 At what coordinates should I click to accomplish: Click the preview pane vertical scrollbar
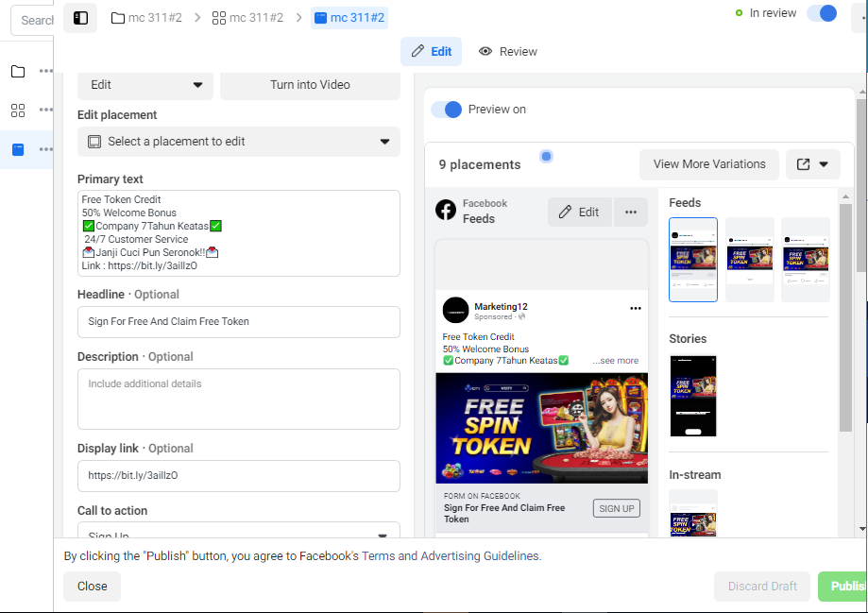845,317
